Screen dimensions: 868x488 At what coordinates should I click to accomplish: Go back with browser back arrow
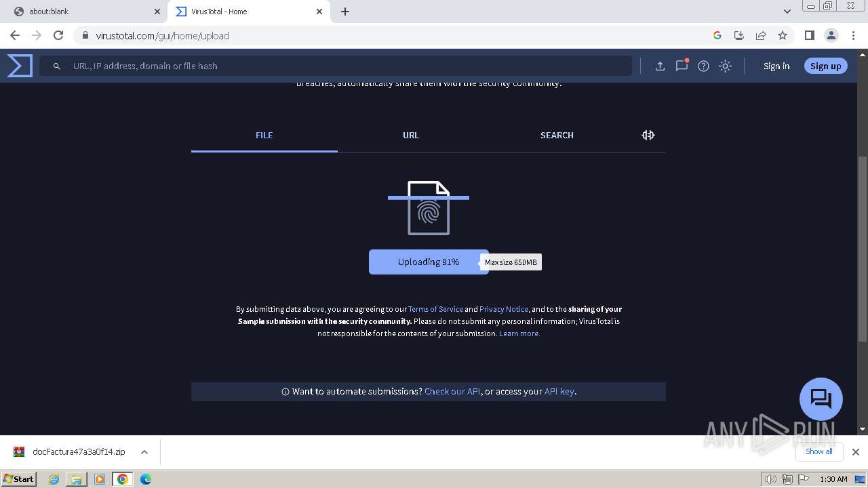click(15, 35)
